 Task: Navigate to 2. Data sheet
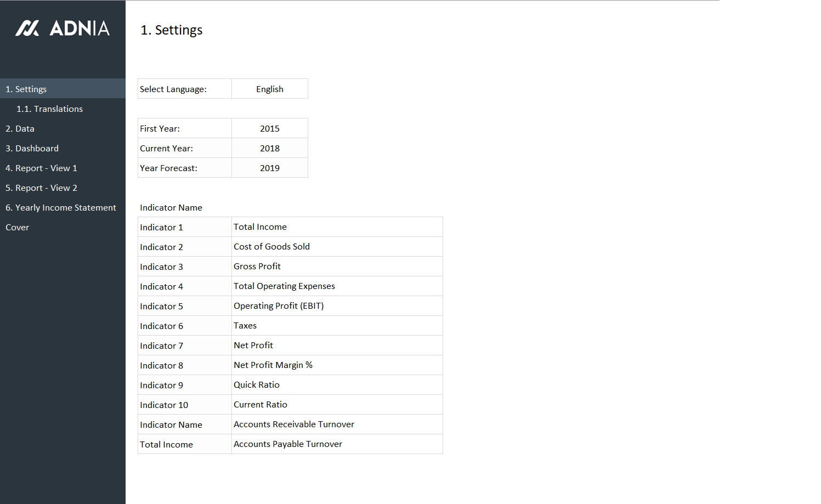tap(20, 128)
